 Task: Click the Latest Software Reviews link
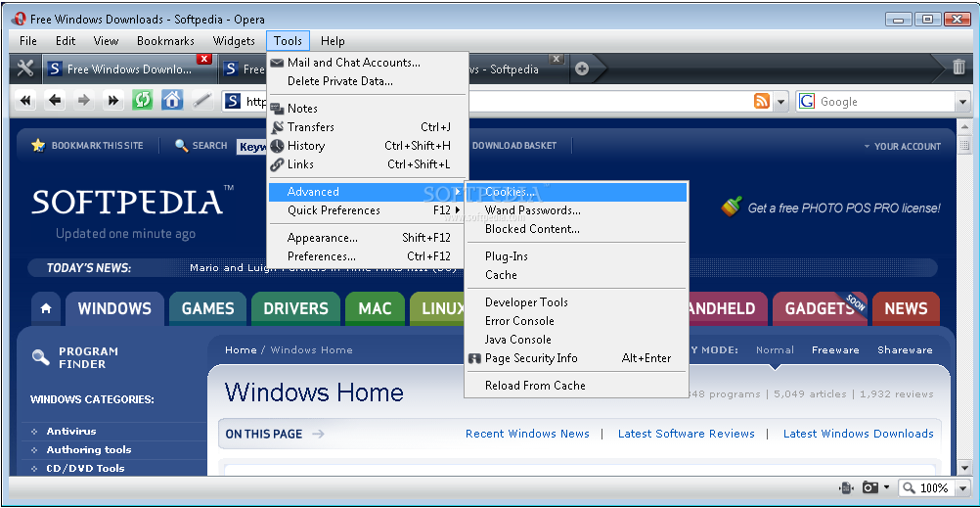[x=687, y=434]
